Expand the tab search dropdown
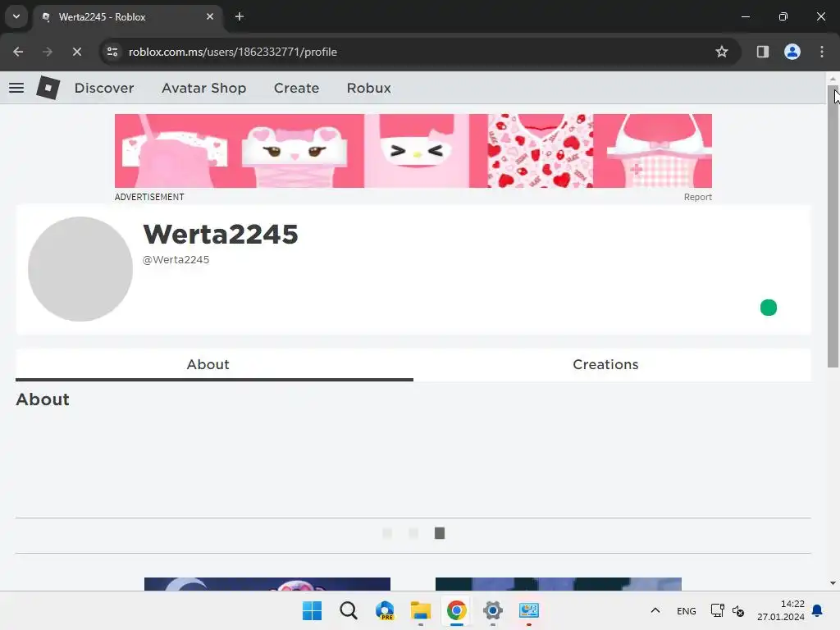840x630 pixels. click(x=16, y=16)
